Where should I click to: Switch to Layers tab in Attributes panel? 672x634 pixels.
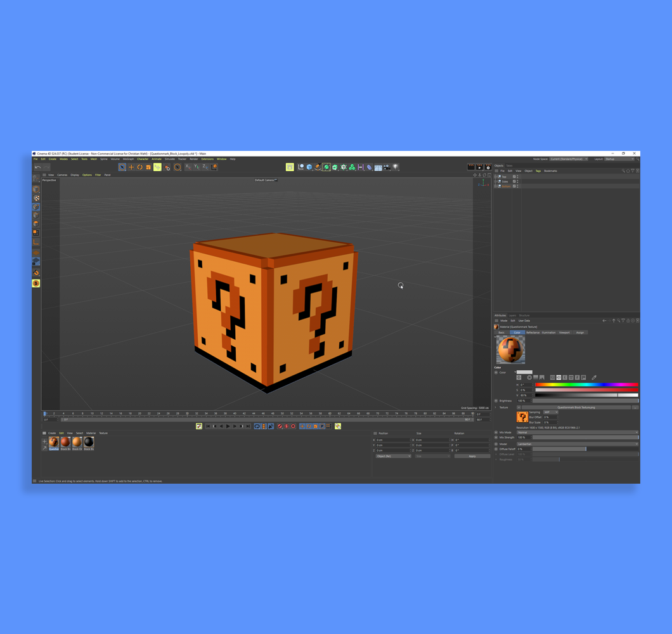[512, 316]
